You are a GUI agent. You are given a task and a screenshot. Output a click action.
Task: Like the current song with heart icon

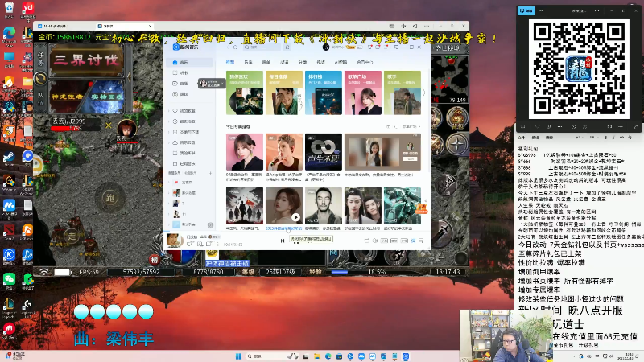190,244
